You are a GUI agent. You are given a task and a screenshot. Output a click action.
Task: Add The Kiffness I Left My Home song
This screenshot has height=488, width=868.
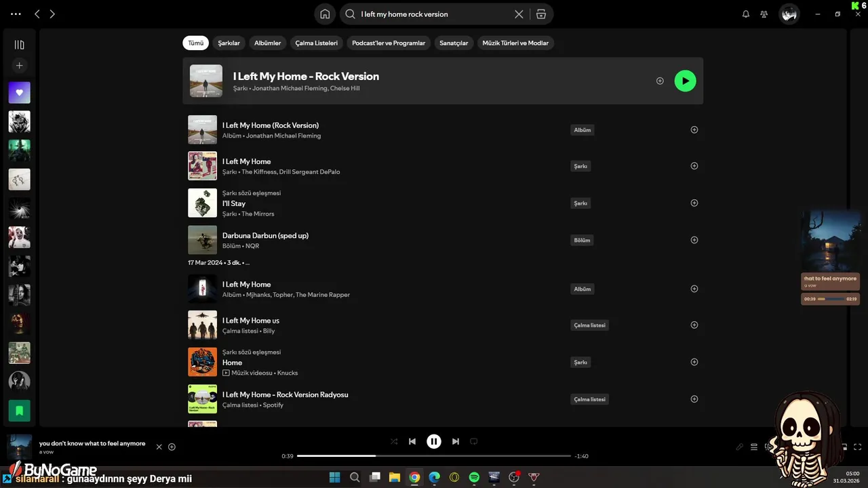tap(694, 165)
